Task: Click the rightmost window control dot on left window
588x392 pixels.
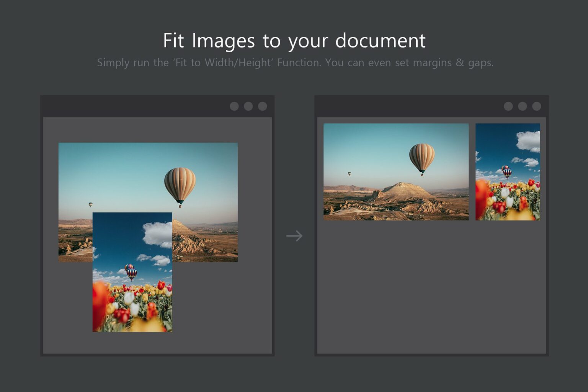Action: coord(263,106)
